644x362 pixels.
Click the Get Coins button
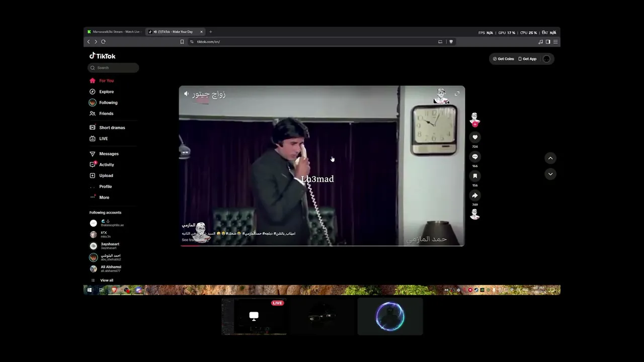click(503, 59)
